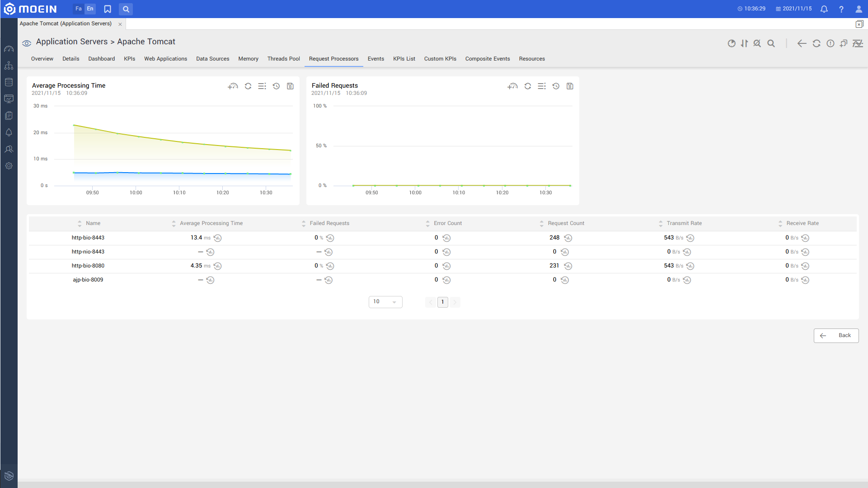The width and height of the screenshot is (868, 488).
Task: Click the Back button
Action: [x=836, y=336]
